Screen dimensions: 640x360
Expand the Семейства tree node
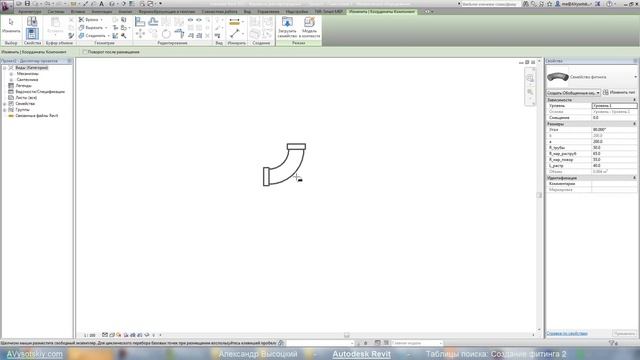click(x=4, y=104)
